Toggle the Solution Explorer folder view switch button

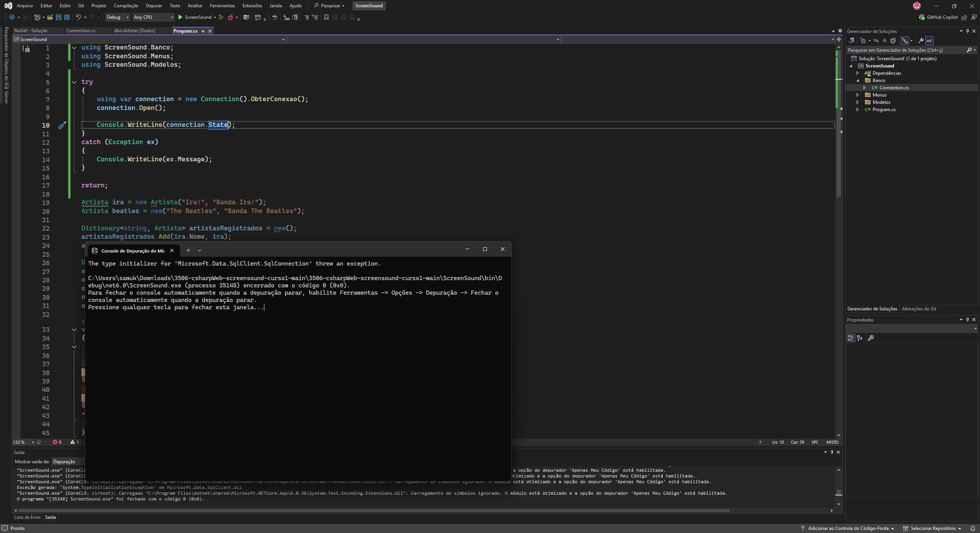(852, 41)
